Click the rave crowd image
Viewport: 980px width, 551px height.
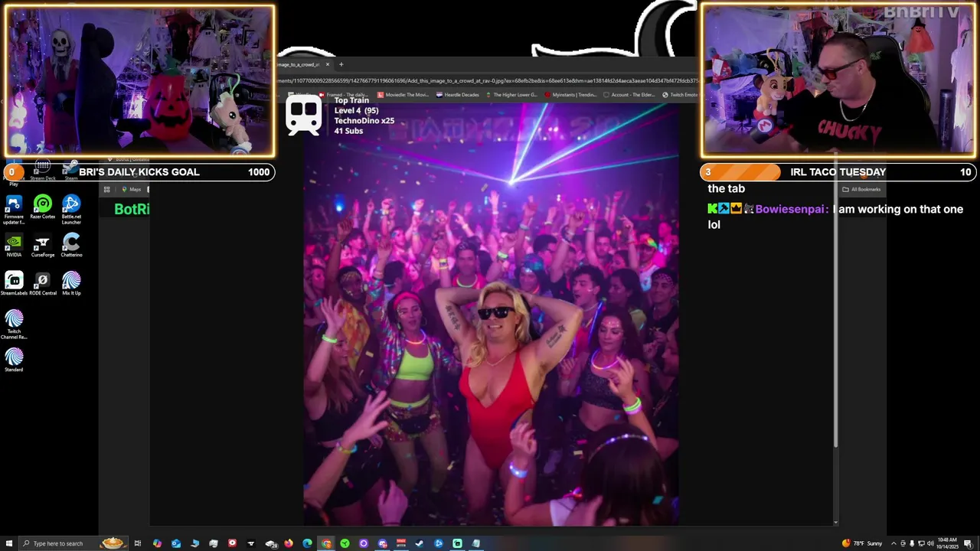click(x=490, y=314)
